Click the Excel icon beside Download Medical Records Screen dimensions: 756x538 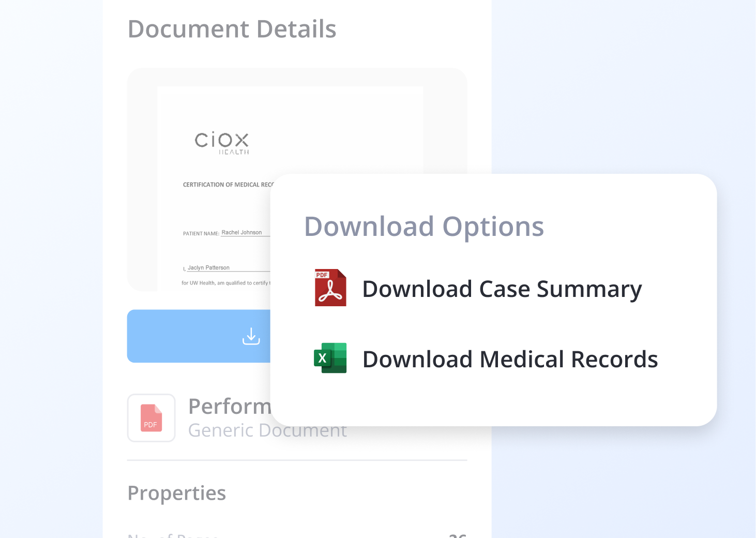click(330, 358)
